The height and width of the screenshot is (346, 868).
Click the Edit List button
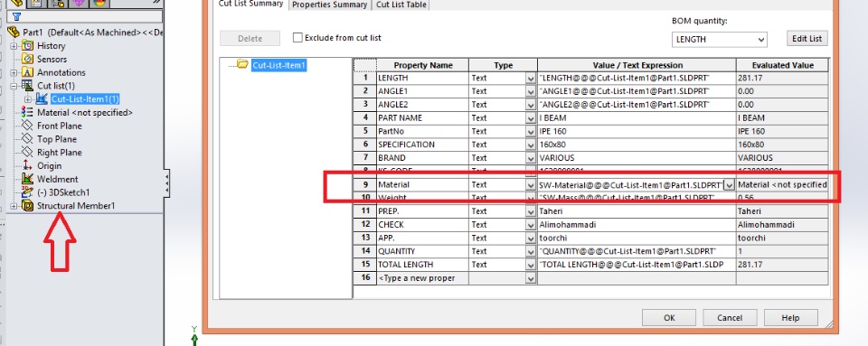click(x=807, y=38)
